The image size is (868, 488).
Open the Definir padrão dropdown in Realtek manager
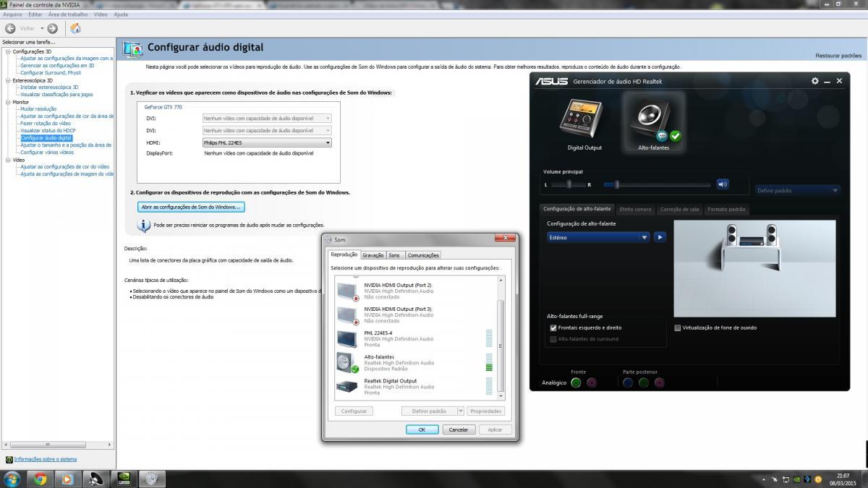tap(797, 190)
